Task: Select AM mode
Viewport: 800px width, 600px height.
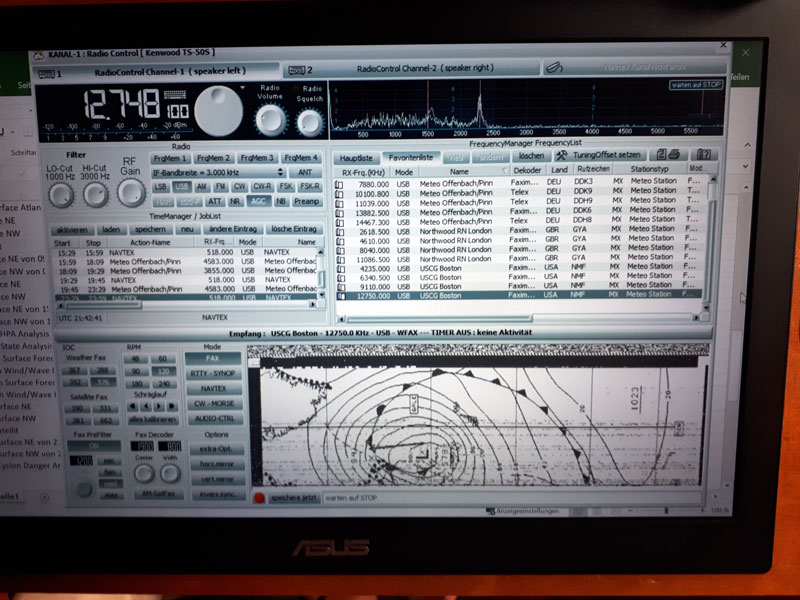Action: 202,187
